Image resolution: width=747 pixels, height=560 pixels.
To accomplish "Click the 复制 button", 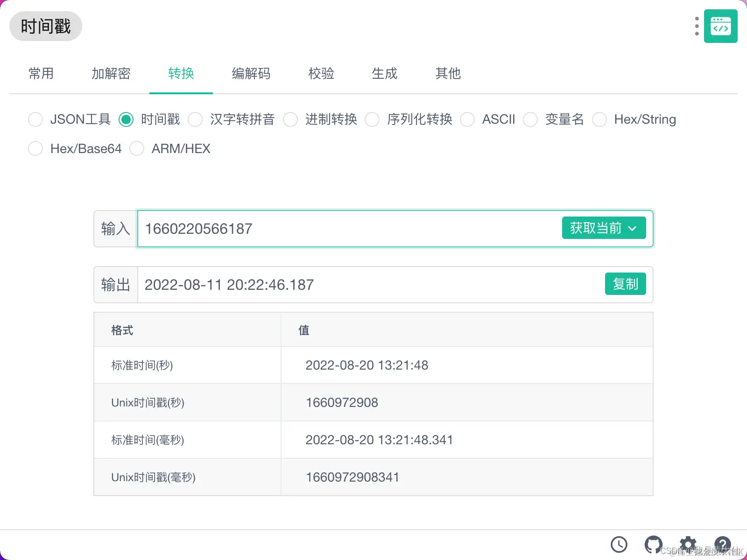I will [x=625, y=284].
